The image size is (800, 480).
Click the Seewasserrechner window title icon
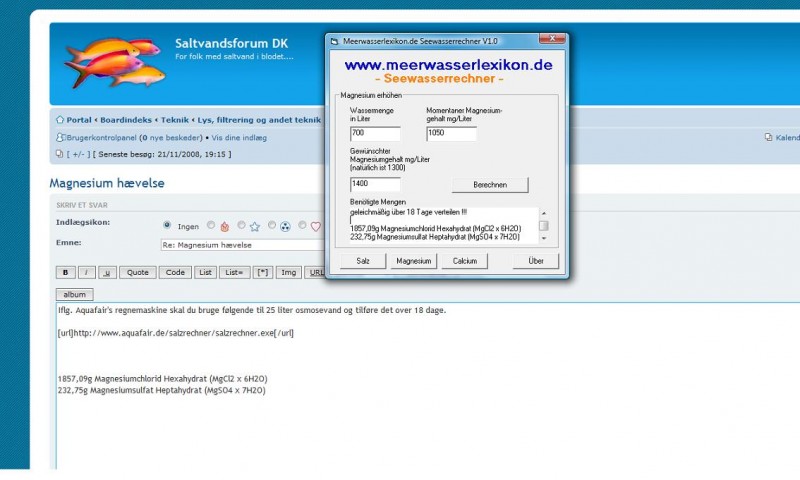coord(335,41)
